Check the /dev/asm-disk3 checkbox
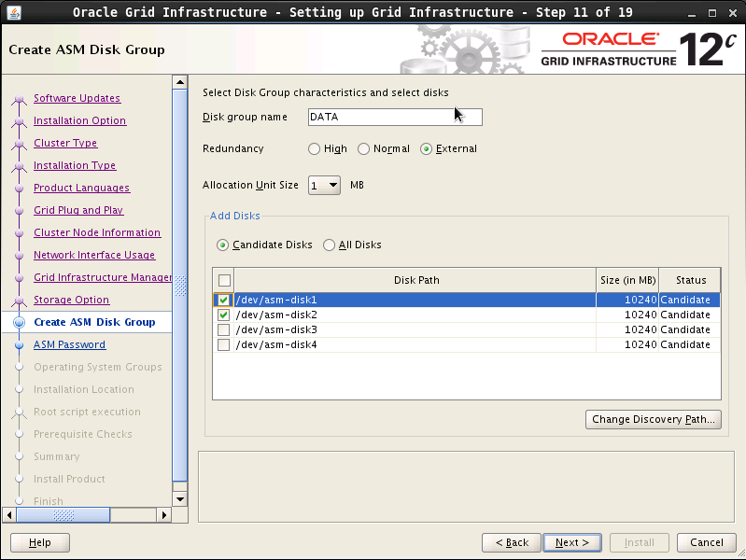 coord(224,330)
